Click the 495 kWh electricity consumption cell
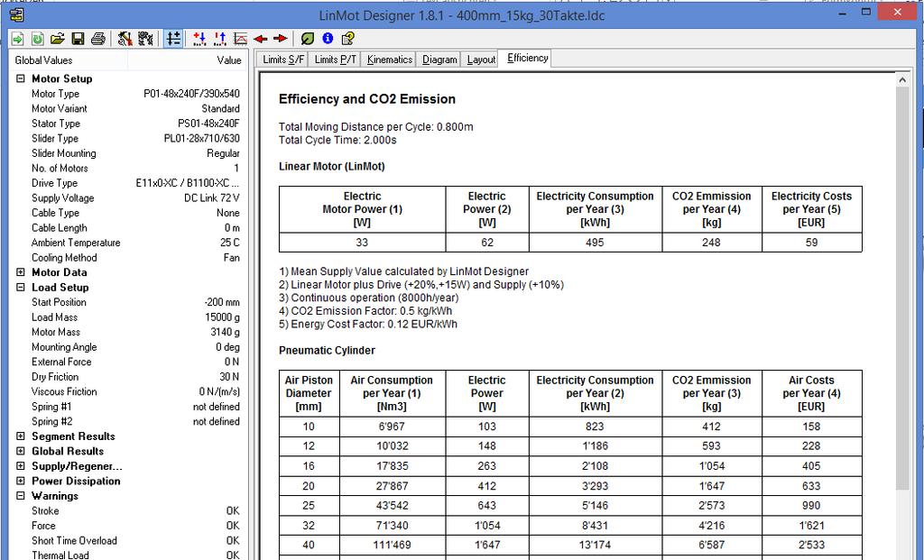Viewport: 924px width, 560px height. point(596,242)
